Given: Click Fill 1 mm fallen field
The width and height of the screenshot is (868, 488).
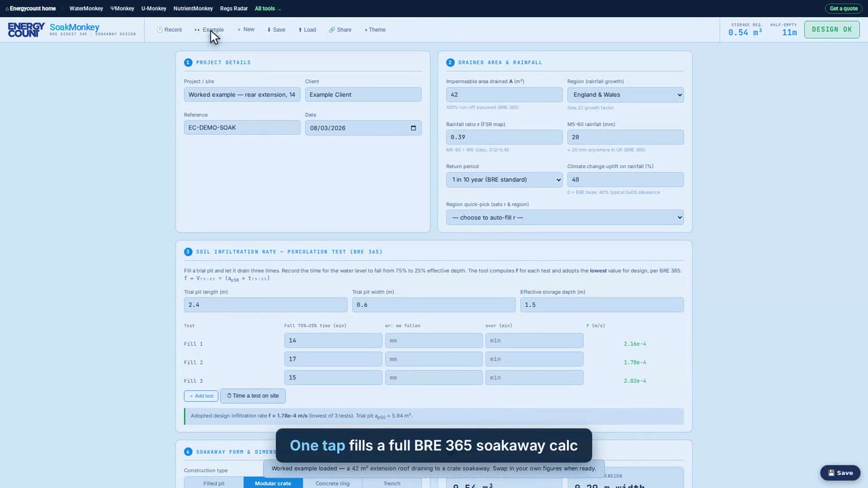Looking at the screenshot, I should click(434, 341).
